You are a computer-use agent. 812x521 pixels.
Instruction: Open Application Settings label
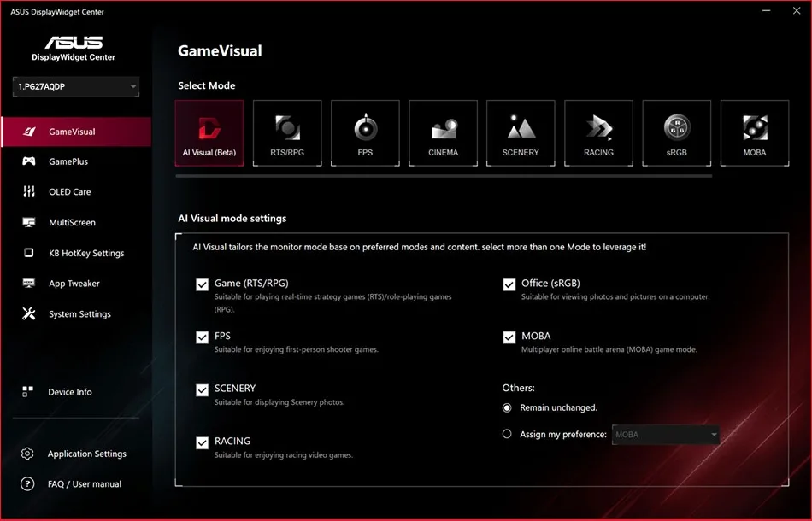(87, 454)
